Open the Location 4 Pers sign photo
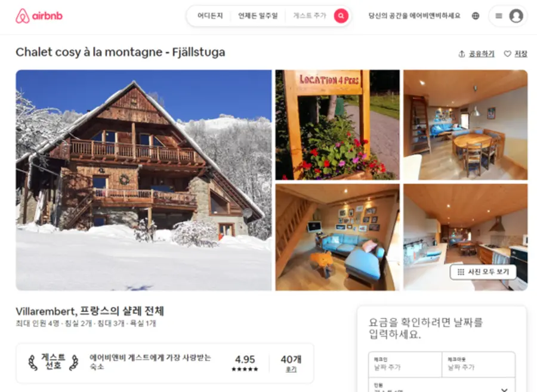This screenshot has height=392, width=537. pyautogui.click(x=337, y=125)
